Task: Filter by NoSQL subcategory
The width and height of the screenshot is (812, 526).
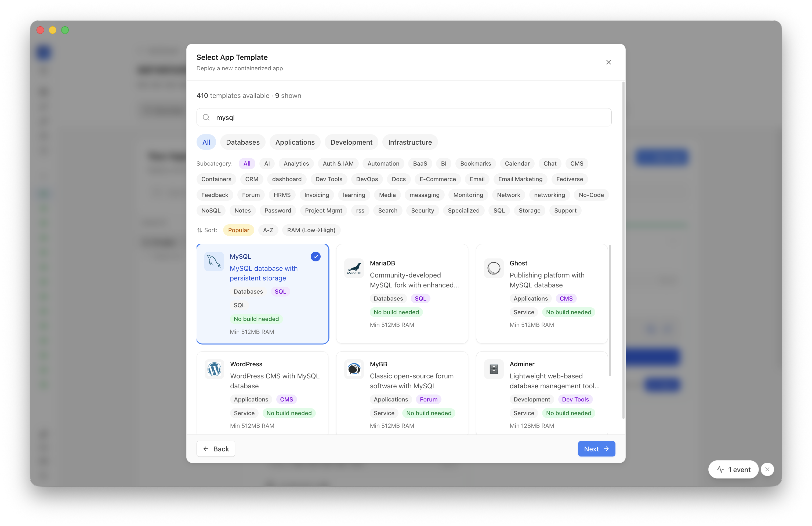Action: click(x=211, y=211)
